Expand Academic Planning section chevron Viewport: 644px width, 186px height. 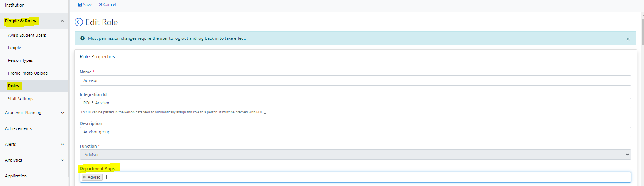coord(63,113)
